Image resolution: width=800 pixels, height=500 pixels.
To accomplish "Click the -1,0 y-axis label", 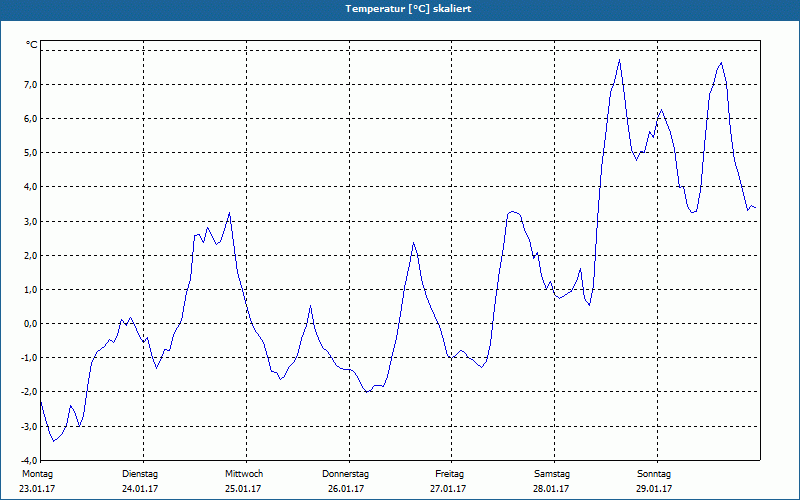I will (30, 358).
